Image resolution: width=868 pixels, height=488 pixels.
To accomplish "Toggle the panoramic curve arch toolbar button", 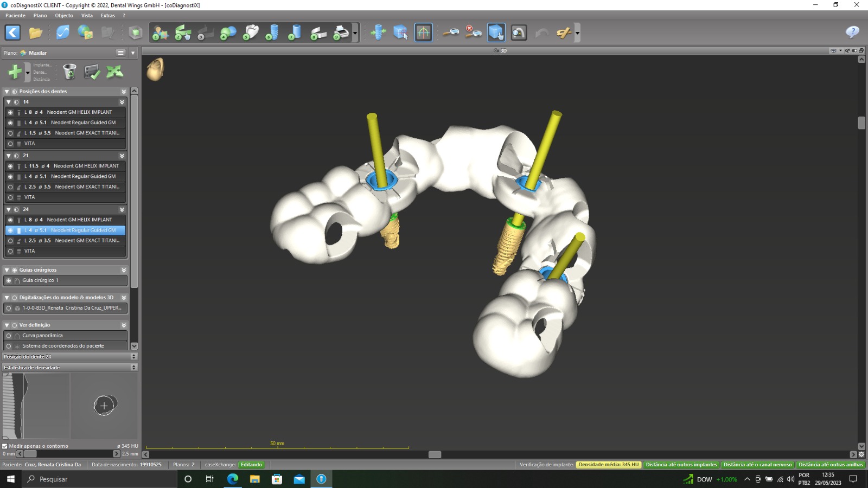I will tap(423, 33).
